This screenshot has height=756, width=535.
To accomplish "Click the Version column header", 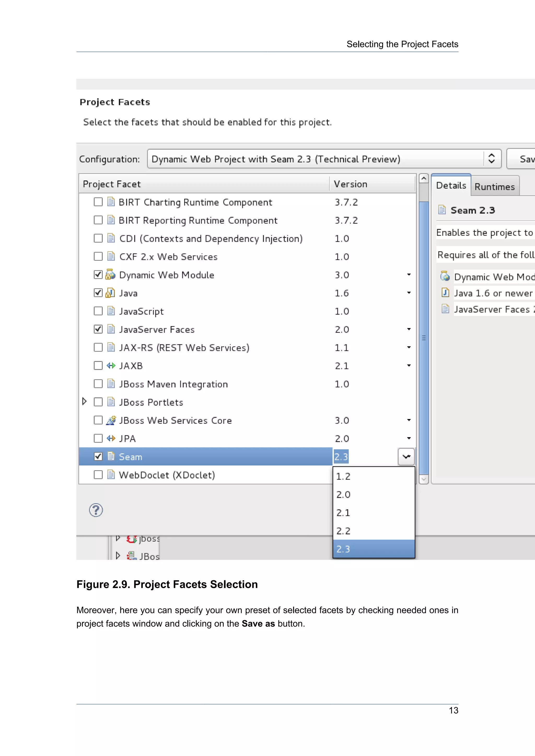I will (x=372, y=184).
